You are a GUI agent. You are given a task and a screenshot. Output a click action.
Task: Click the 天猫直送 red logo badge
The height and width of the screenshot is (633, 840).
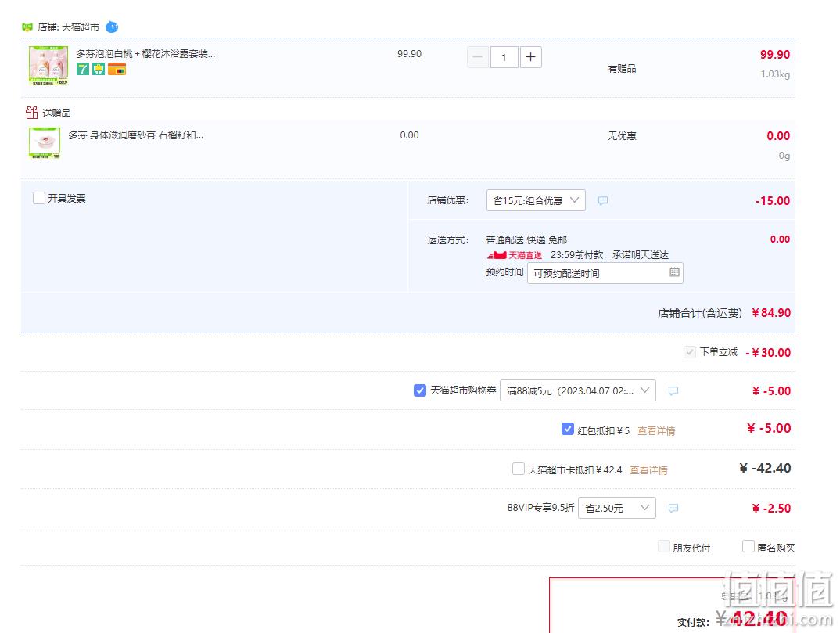pos(515,255)
